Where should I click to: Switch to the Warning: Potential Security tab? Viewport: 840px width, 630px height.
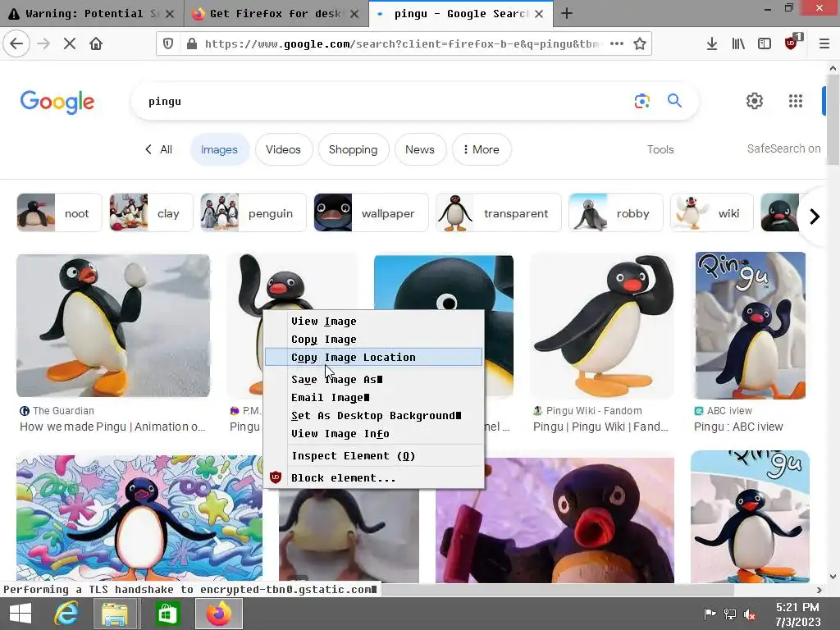(x=92, y=13)
